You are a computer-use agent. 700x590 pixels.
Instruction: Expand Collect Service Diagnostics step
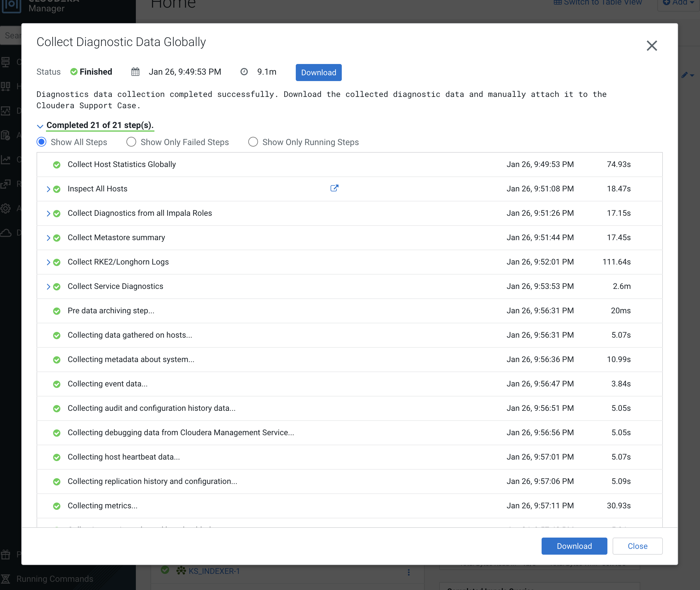[48, 287]
